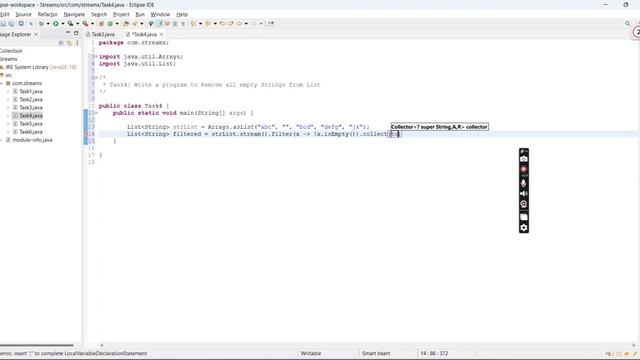Click the New Java Package icon
This screenshot has width=640, height=360.
click(101, 24)
